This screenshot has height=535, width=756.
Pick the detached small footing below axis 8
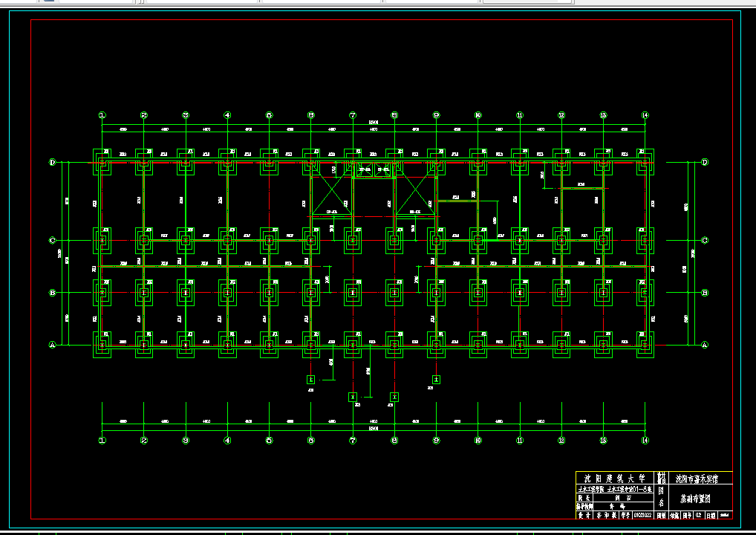(x=394, y=397)
